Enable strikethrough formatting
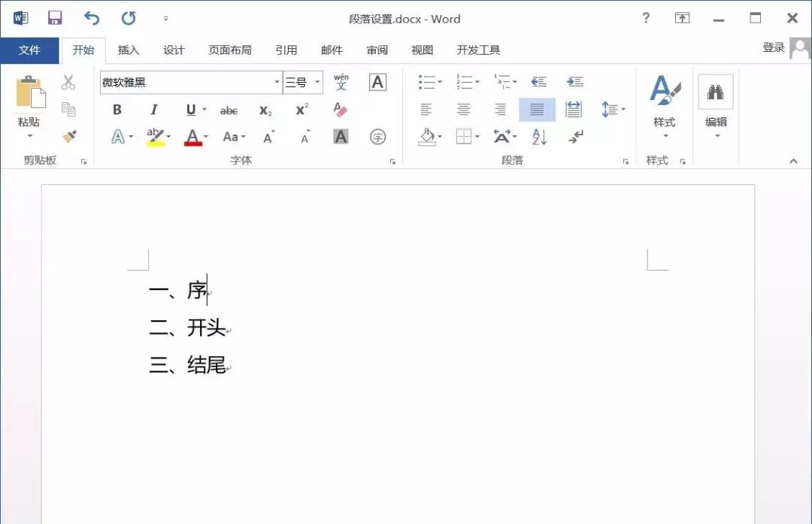The width and height of the screenshot is (812, 524). [x=228, y=110]
